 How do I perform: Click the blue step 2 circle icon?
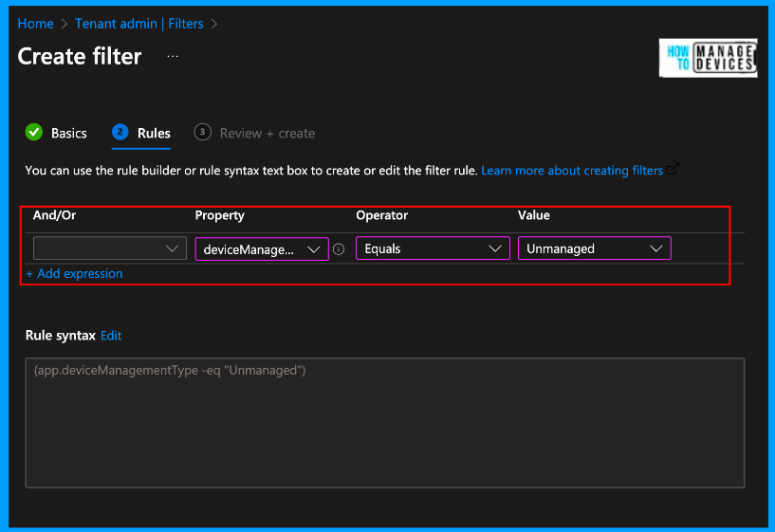coord(120,132)
